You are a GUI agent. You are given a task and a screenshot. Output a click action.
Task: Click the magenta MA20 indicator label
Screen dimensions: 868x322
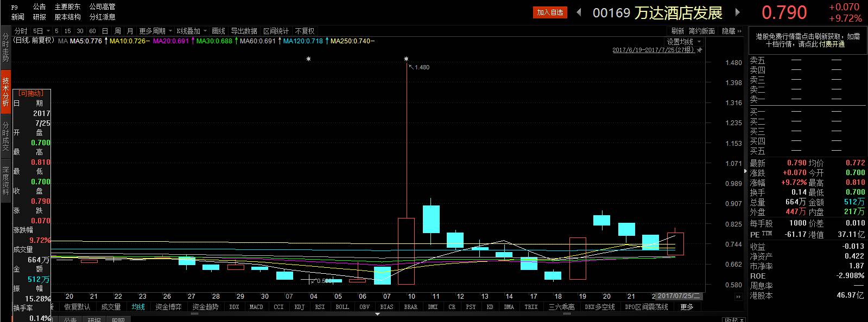coord(171,41)
